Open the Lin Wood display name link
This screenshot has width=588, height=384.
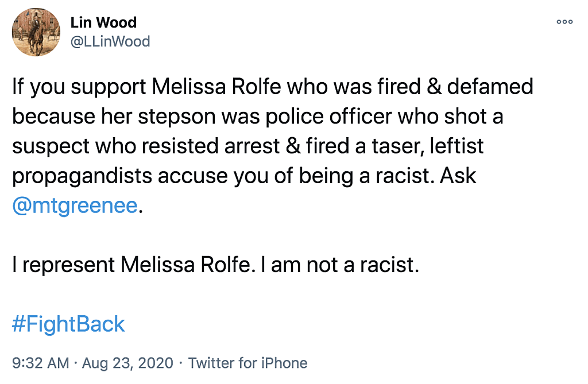[103, 23]
